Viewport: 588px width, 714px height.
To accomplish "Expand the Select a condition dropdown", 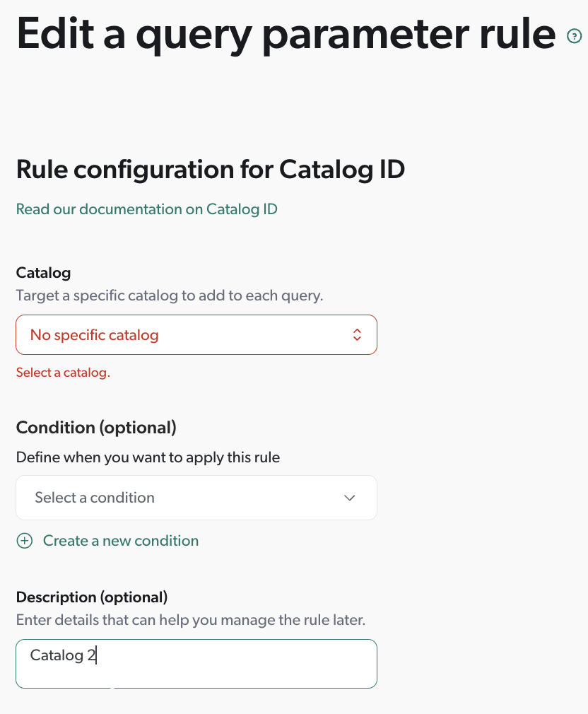I will pos(196,498).
